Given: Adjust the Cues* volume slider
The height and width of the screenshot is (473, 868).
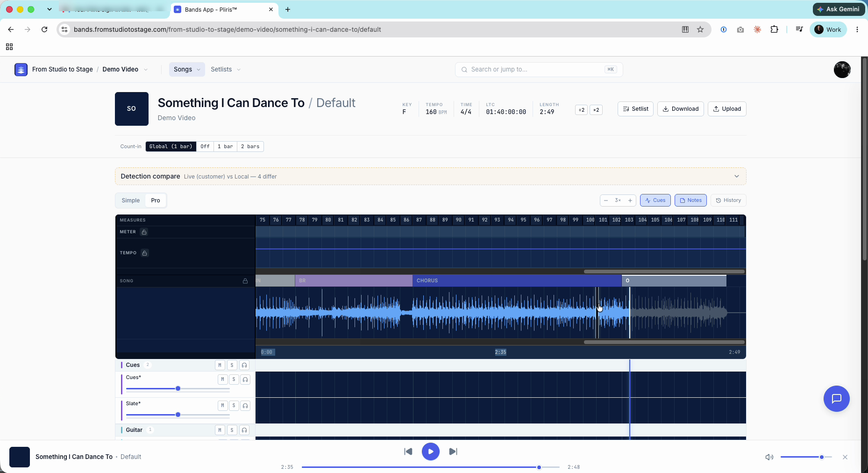Looking at the screenshot, I should (178, 389).
